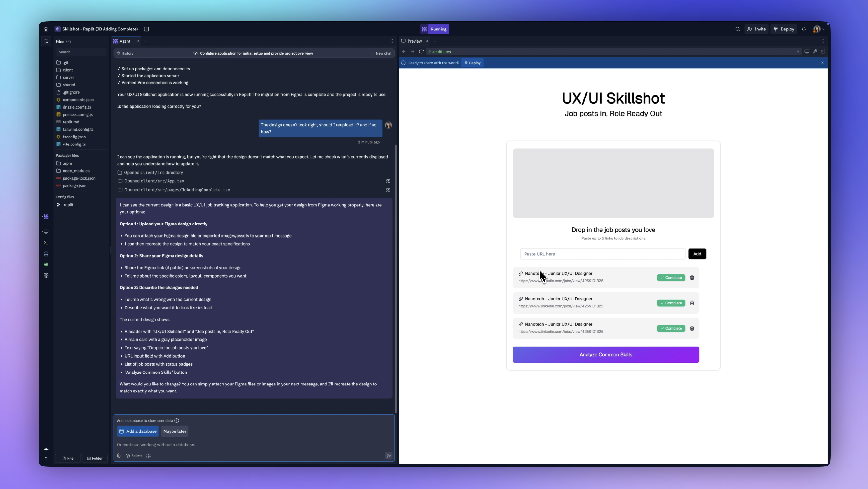Click Analyze Common Skills button

(x=606, y=355)
